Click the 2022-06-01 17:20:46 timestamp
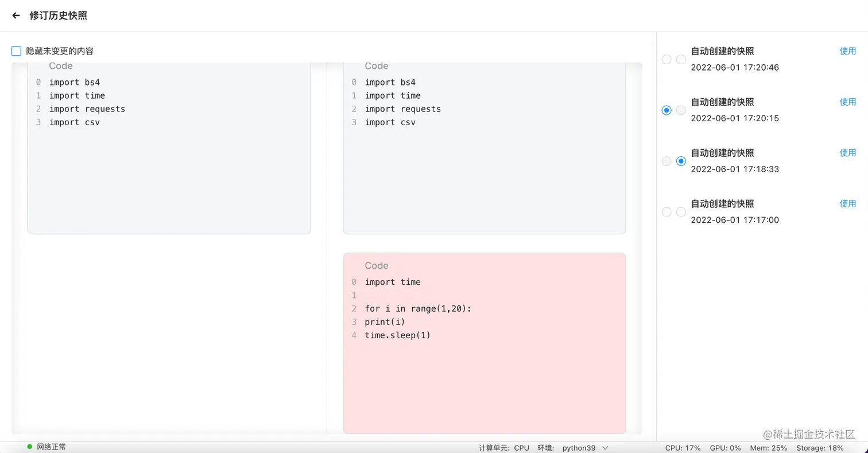Viewport: 868px width, 453px height. 735,68
